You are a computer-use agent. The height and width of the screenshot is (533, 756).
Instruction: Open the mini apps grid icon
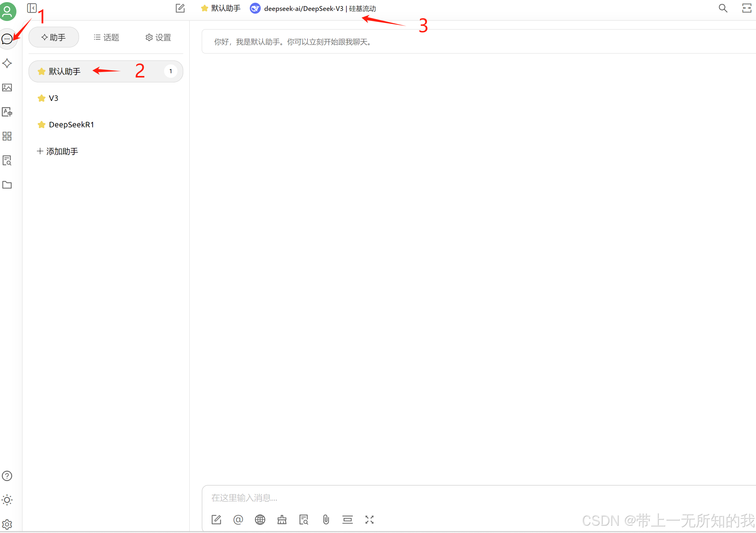click(x=7, y=136)
